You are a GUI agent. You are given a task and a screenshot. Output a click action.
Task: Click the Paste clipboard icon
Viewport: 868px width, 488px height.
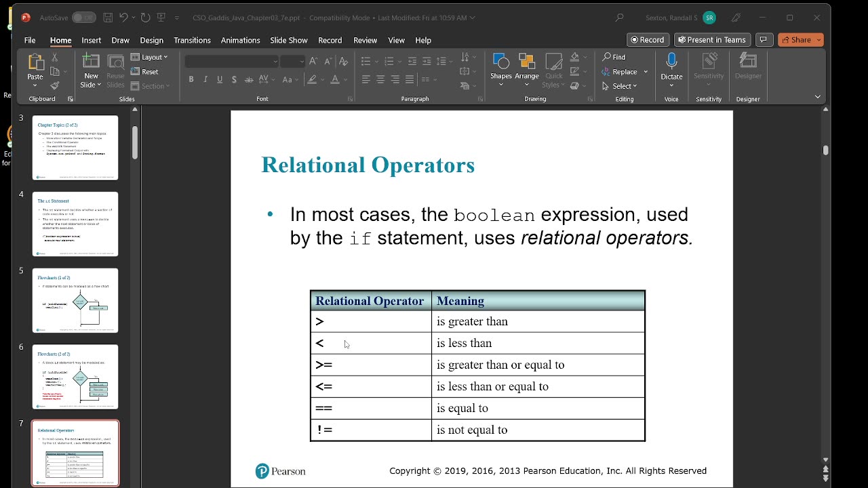[x=35, y=62]
